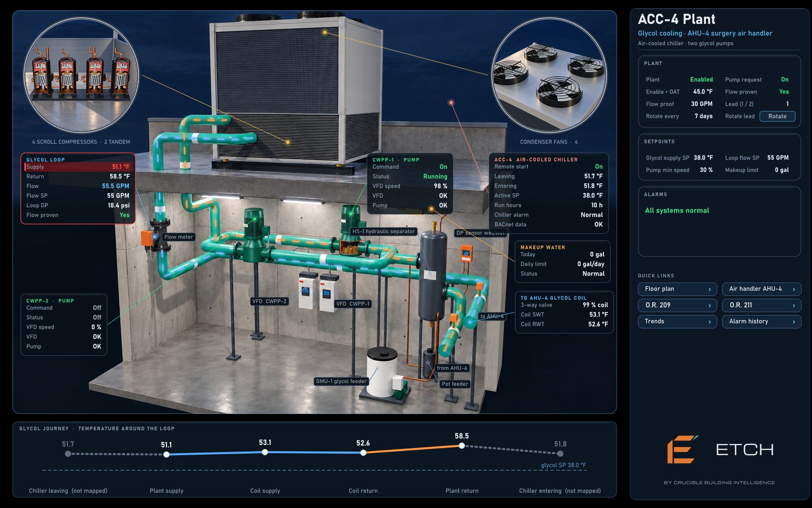Click the Loop flow SP 55 GPM value

[x=778, y=158]
